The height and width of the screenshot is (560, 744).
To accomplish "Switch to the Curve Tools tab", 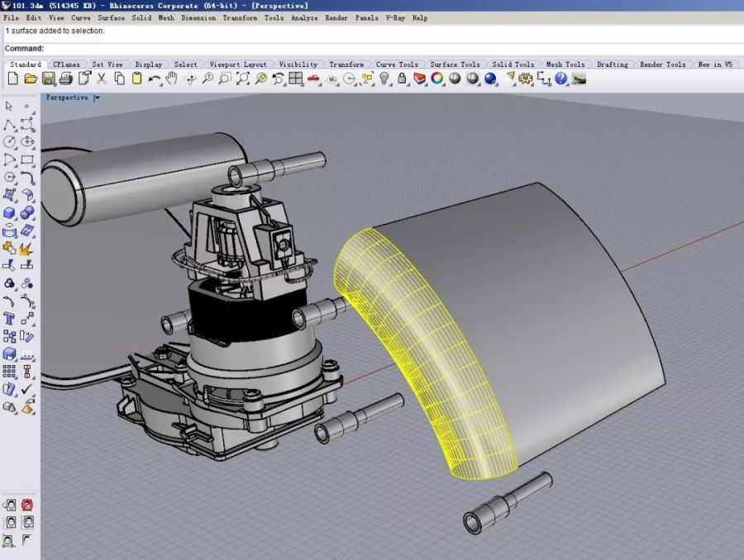I will click(x=397, y=64).
